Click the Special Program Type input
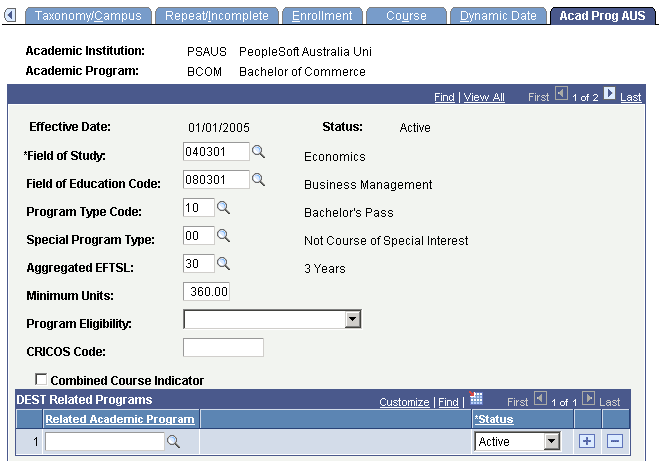 tap(199, 235)
